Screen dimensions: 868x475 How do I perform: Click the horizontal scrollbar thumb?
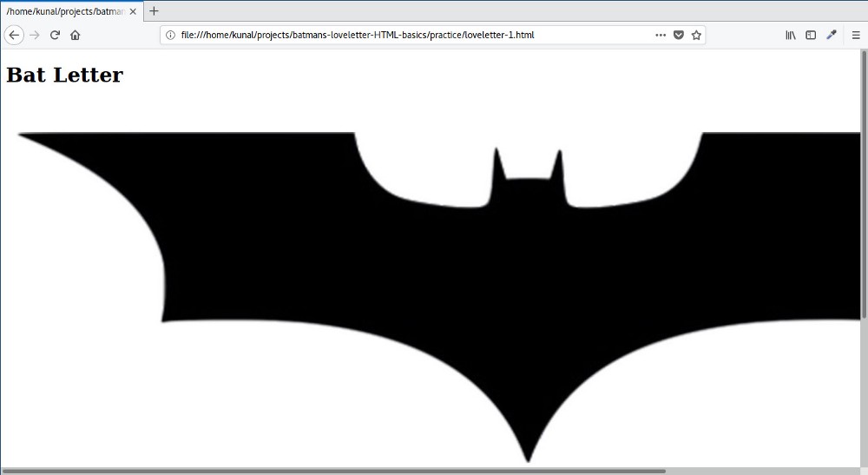(x=334, y=471)
